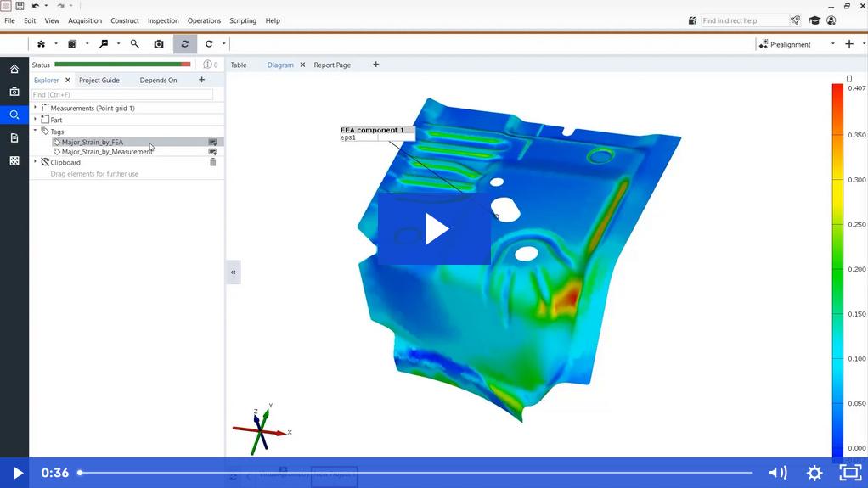Open the Prealignment dropdown
The height and width of the screenshot is (488, 868).
pos(832,44)
